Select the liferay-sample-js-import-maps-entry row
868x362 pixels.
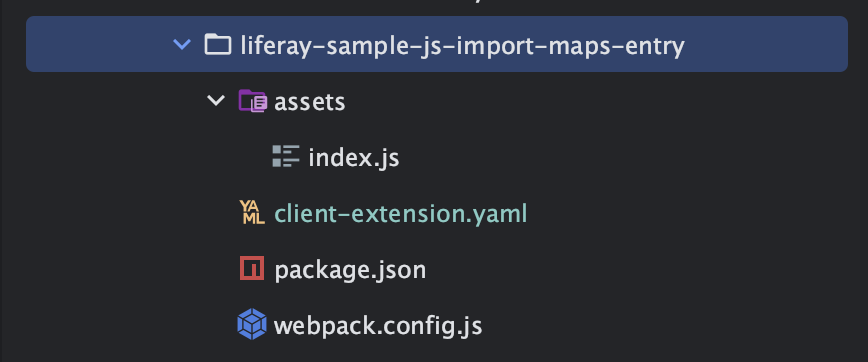click(x=437, y=44)
